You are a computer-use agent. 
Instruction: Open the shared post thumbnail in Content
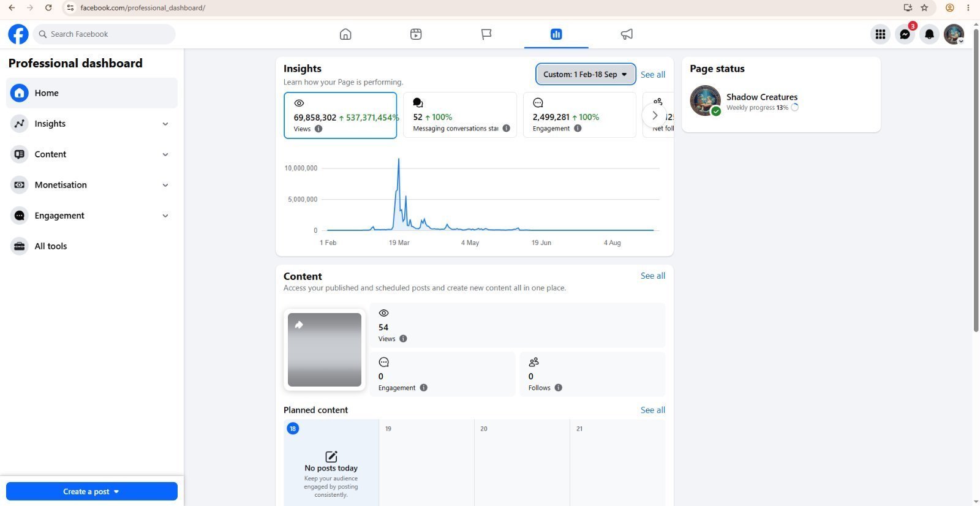(325, 350)
